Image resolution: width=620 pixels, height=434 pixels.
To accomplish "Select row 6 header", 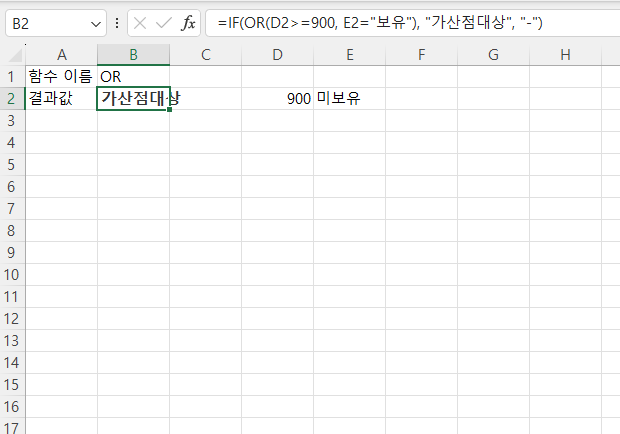I will coord(12,187).
